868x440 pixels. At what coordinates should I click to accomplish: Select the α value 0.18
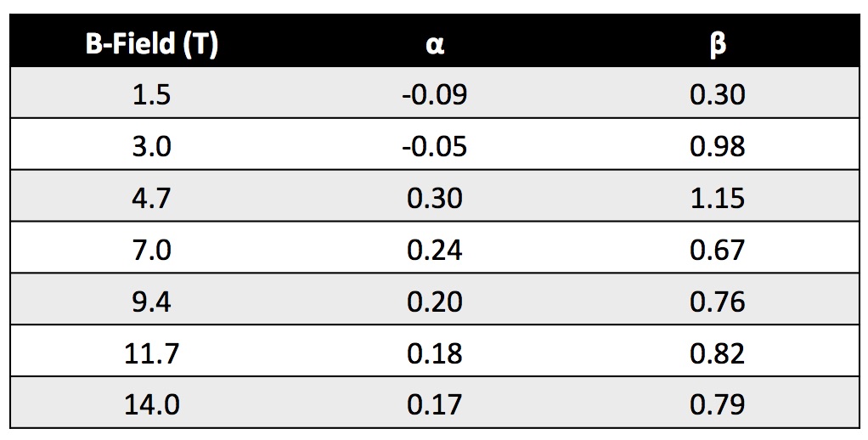tap(434, 353)
